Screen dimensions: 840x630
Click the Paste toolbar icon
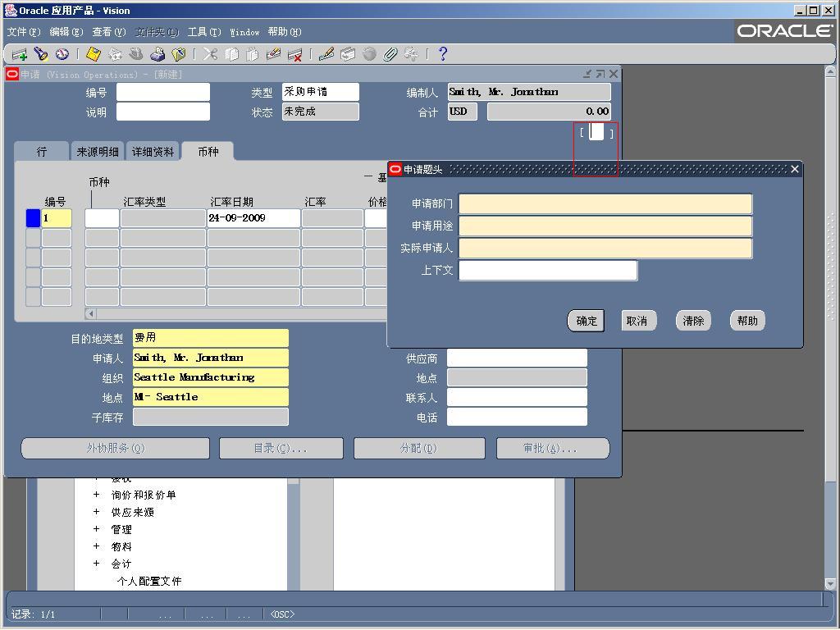tap(253, 54)
